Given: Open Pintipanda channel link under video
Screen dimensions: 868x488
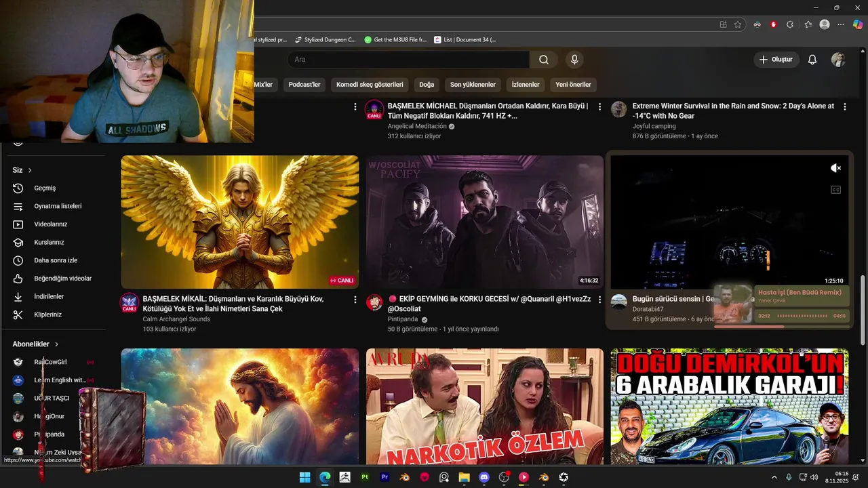Looking at the screenshot, I should tap(403, 319).
